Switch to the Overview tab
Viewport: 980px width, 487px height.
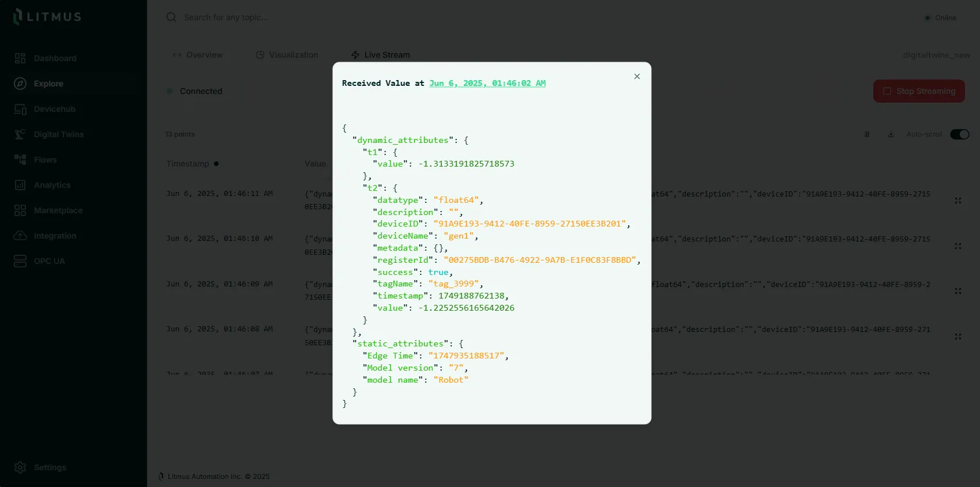click(198, 55)
